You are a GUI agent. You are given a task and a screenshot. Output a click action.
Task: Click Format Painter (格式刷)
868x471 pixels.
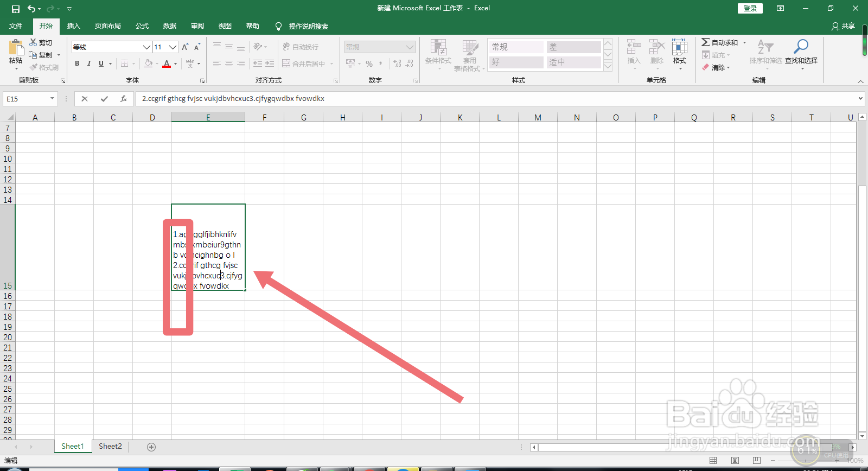pyautogui.click(x=44, y=67)
